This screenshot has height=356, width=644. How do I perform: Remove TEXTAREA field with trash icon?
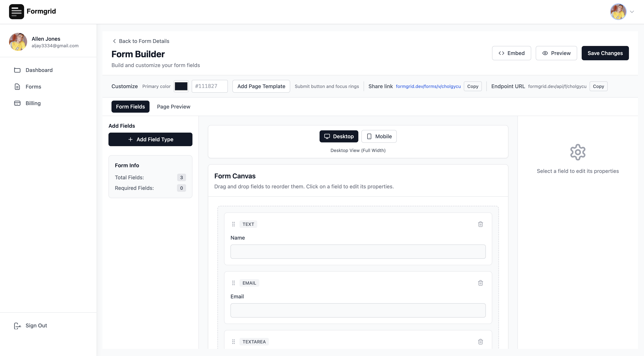[x=480, y=341]
